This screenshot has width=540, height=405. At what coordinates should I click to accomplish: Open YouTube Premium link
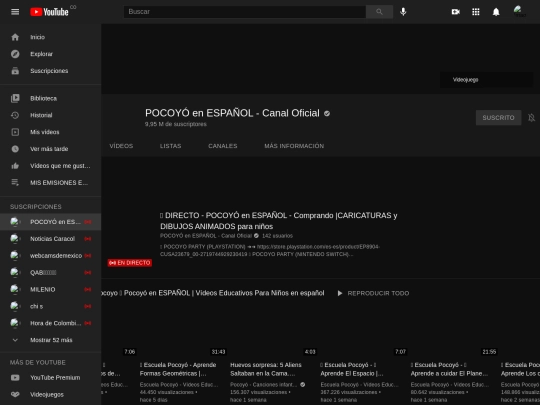point(50,378)
